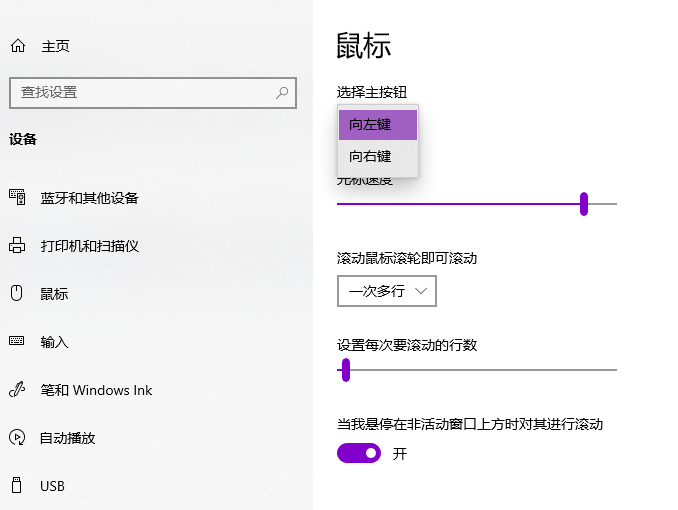Image resolution: width=678 pixels, height=510 pixels.
Task: Click the search magnifier icon
Action: pyautogui.click(x=283, y=92)
